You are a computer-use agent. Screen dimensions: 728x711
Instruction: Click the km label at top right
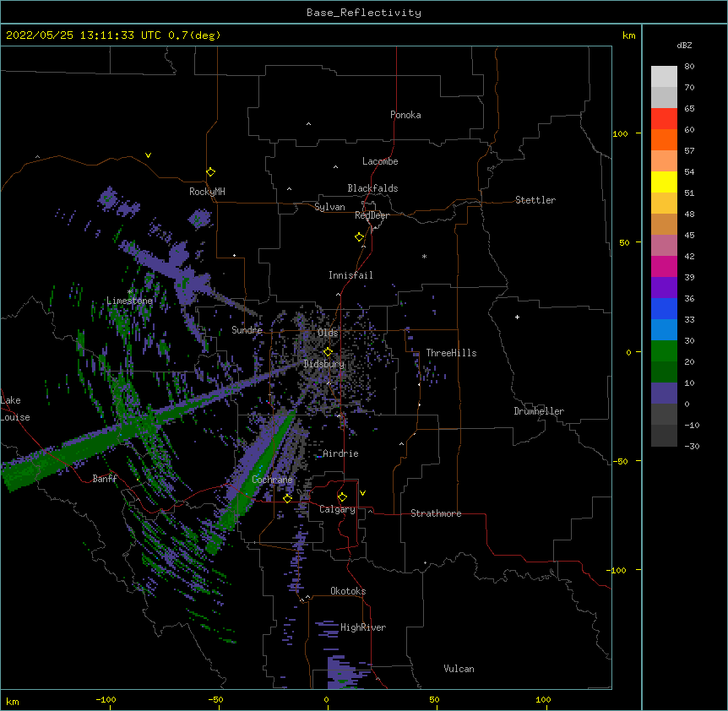point(628,35)
